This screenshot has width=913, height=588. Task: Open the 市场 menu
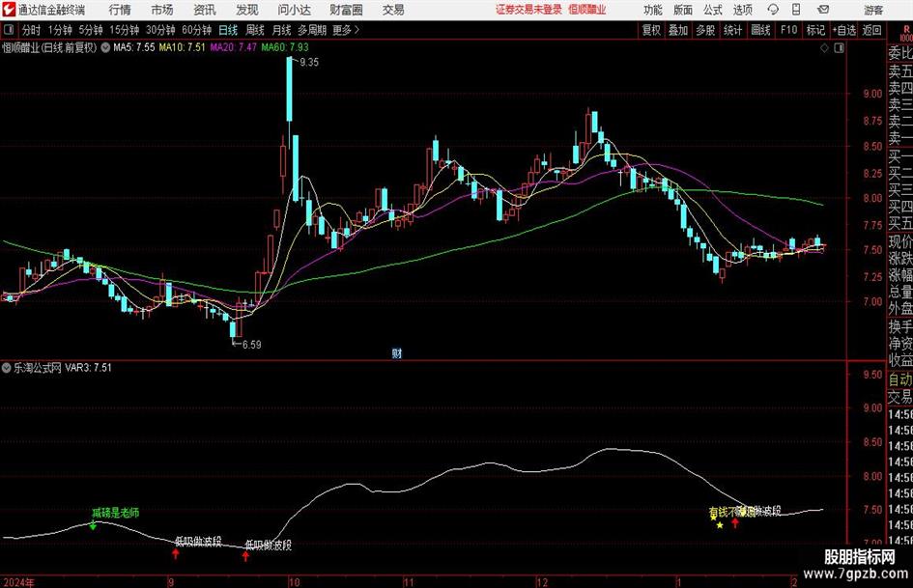(x=162, y=10)
